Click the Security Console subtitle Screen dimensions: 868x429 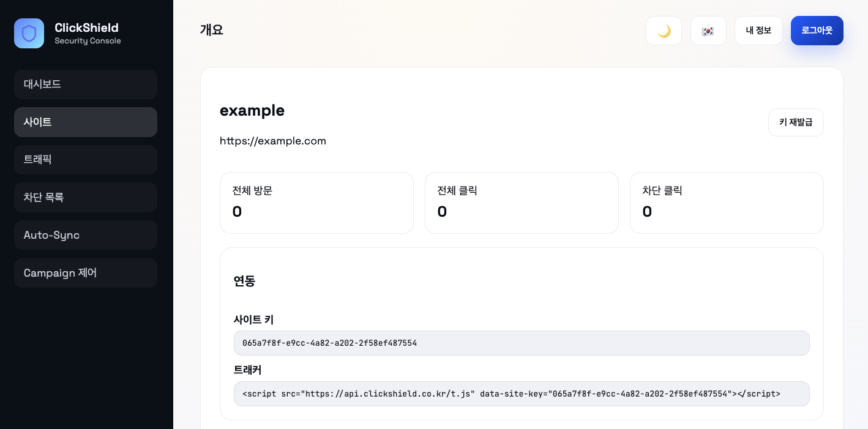tap(88, 41)
